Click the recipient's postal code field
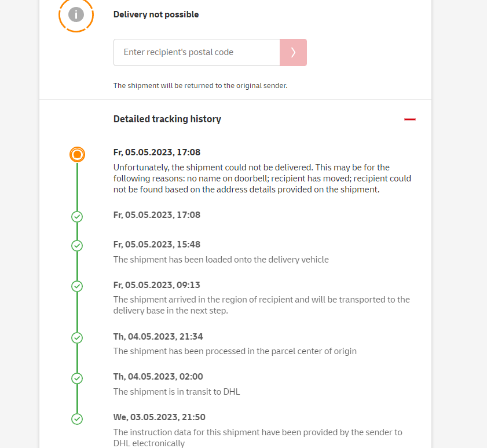Image resolution: width=487 pixels, height=448 pixels. click(197, 52)
